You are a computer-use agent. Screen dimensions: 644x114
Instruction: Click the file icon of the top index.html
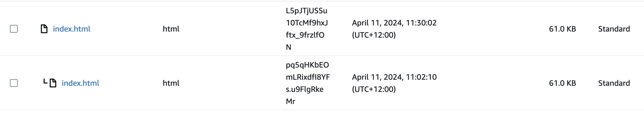tap(44, 29)
